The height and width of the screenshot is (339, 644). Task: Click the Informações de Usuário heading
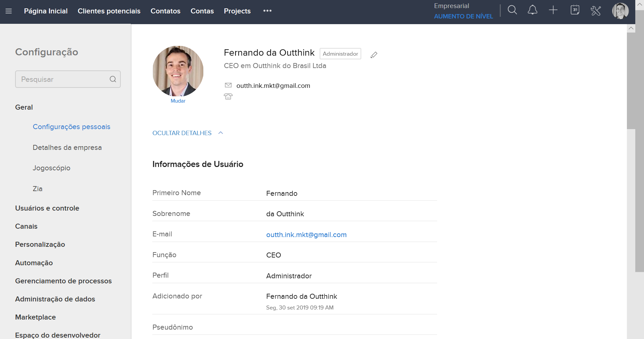click(198, 164)
